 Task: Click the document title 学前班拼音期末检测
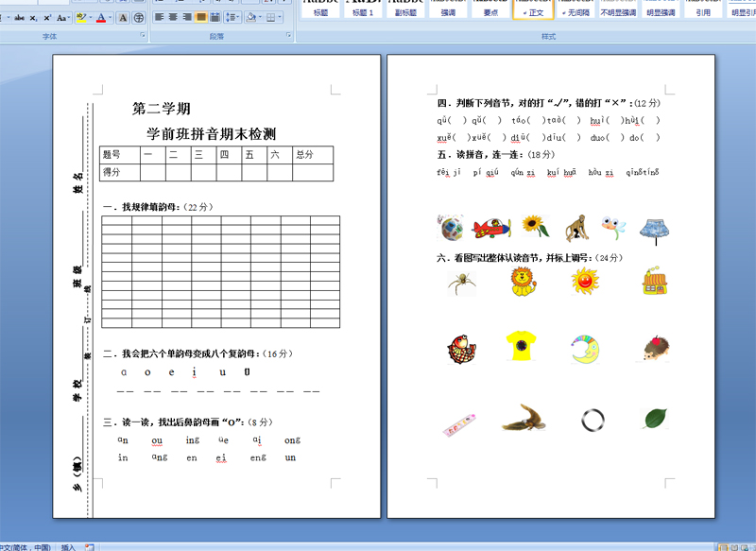click(x=211, y=133)
